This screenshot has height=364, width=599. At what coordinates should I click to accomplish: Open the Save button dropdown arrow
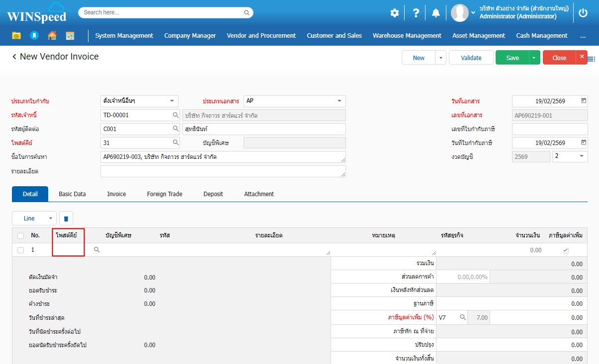click(x=534, y=58)
